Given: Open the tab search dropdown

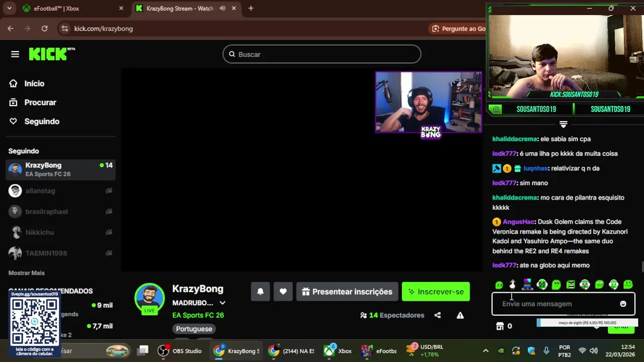Looking at the screenshot, I should pyautogui.click(x=9, y=9).
